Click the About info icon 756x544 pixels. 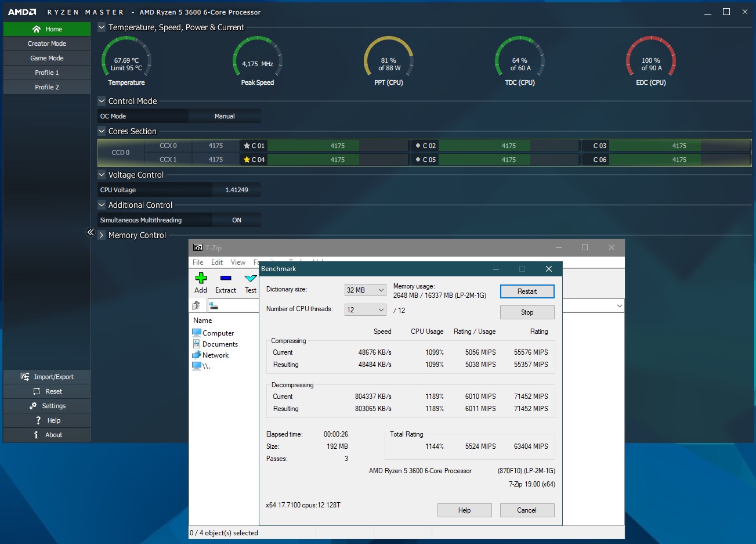(36, 435)
